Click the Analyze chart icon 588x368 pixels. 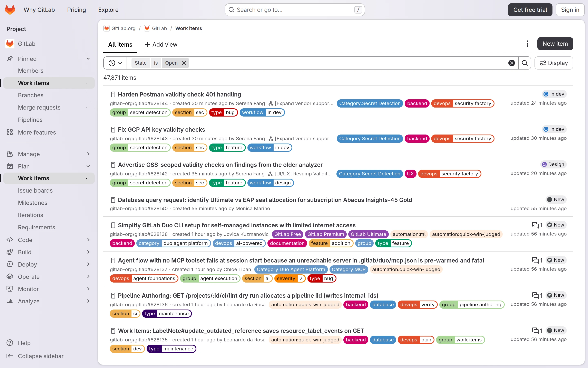[10, 301]
